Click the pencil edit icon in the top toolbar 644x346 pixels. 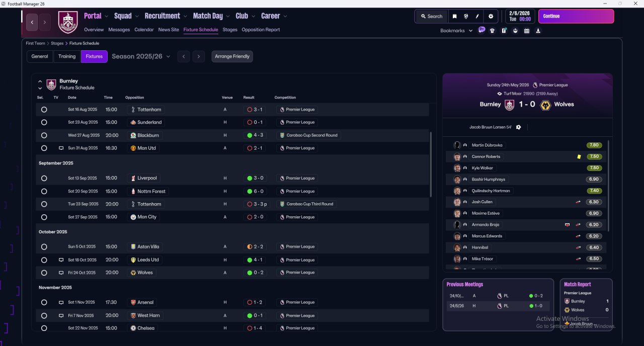tap(477, 16)
